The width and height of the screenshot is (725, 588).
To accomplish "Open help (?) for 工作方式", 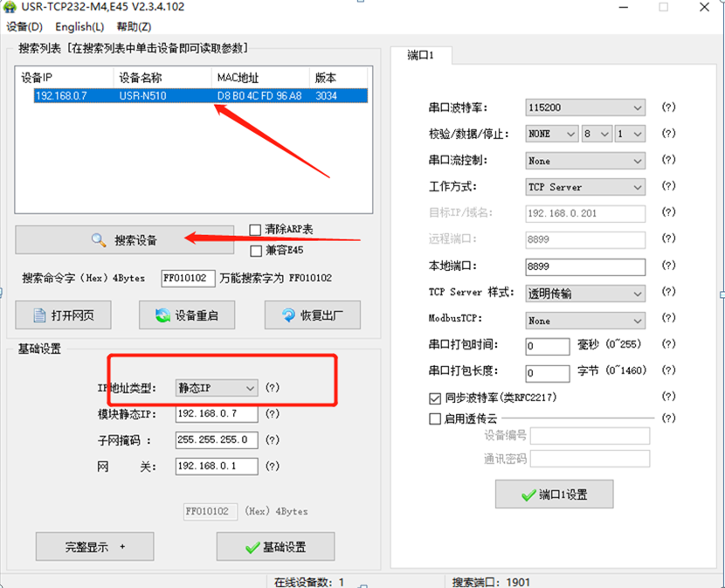I will pyautogui.click(x=668, y=186).
